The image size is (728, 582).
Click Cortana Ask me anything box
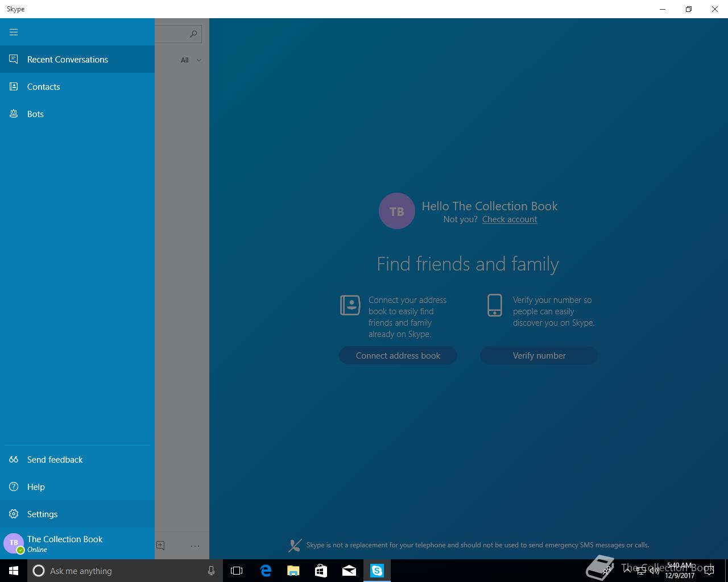click(x=125, y=571)
